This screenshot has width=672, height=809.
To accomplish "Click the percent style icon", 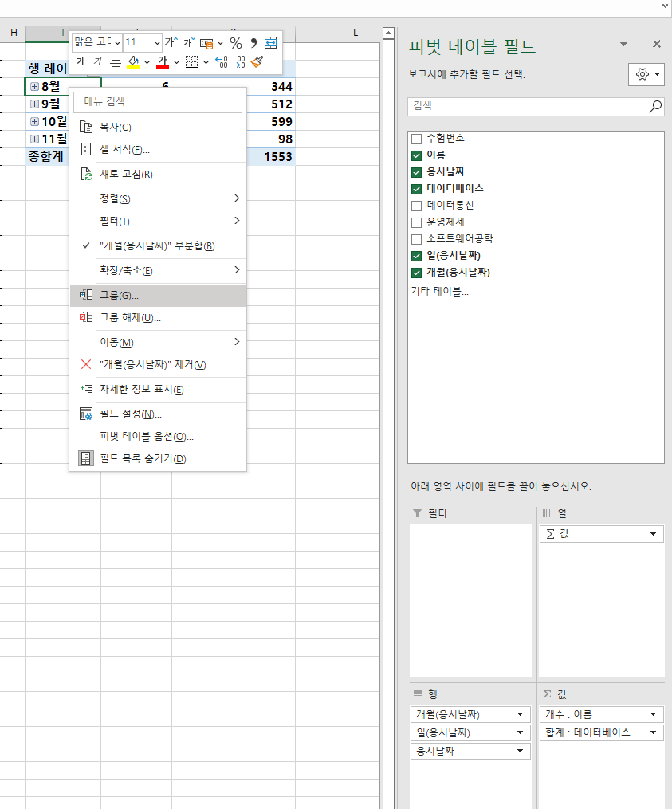I will pyautogui.click(x=235, y=43).
